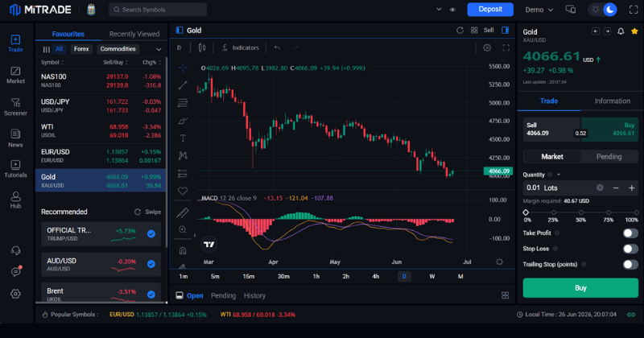This screenshot has height=338, width=644.
Task: Select the Sell 4066.09 price box
Action: click(x=551, y=130)
